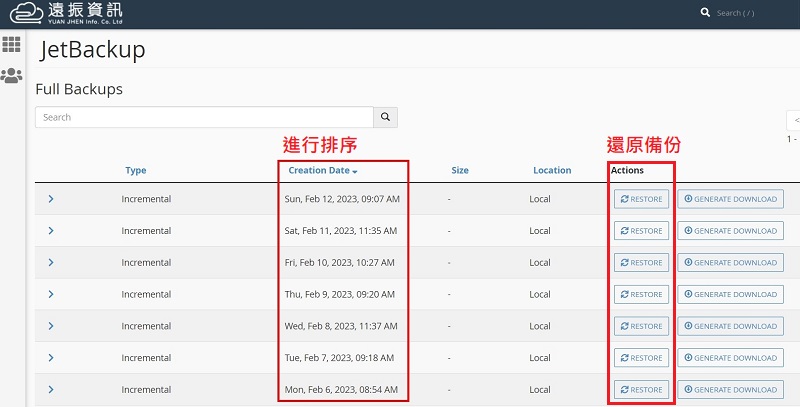Expand the Feb 9, 2023 backup row

pos(51,294)
